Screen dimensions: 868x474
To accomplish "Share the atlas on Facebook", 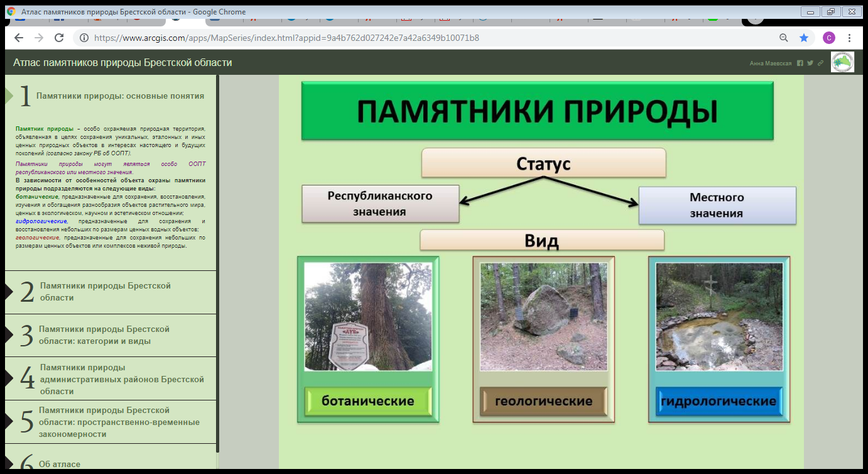I will click(800, 63).
